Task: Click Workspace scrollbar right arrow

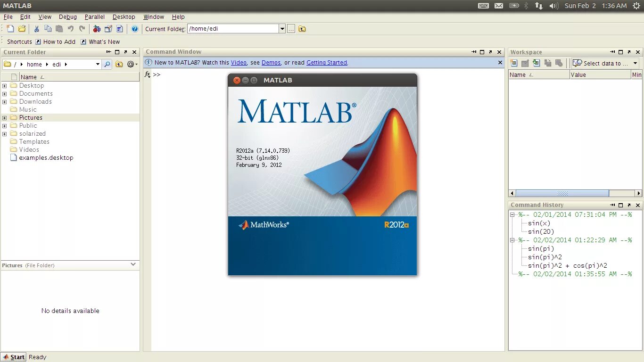Action: click(638, 193)
